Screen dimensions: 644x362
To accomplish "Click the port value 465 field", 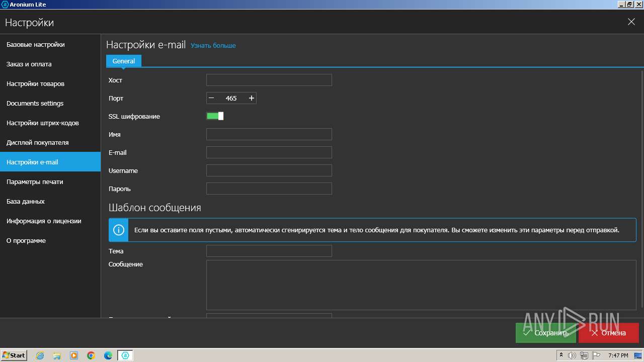I will pos(231,98).
